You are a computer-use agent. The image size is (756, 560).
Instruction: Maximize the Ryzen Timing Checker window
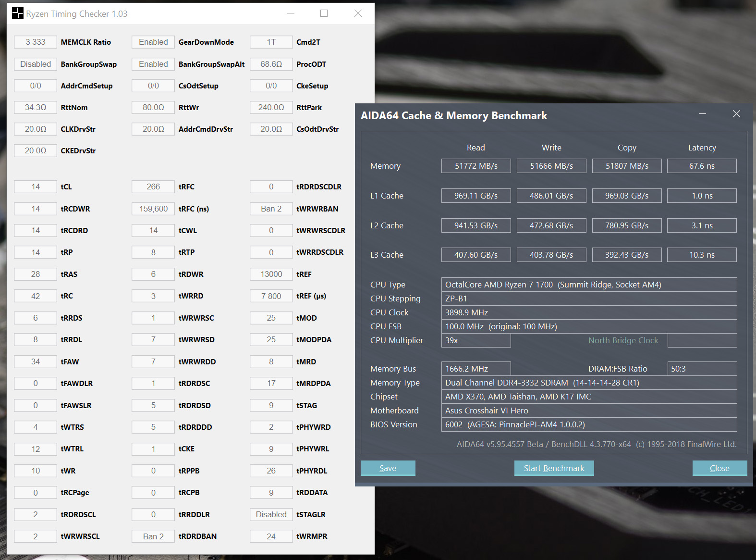click(324, 13)
